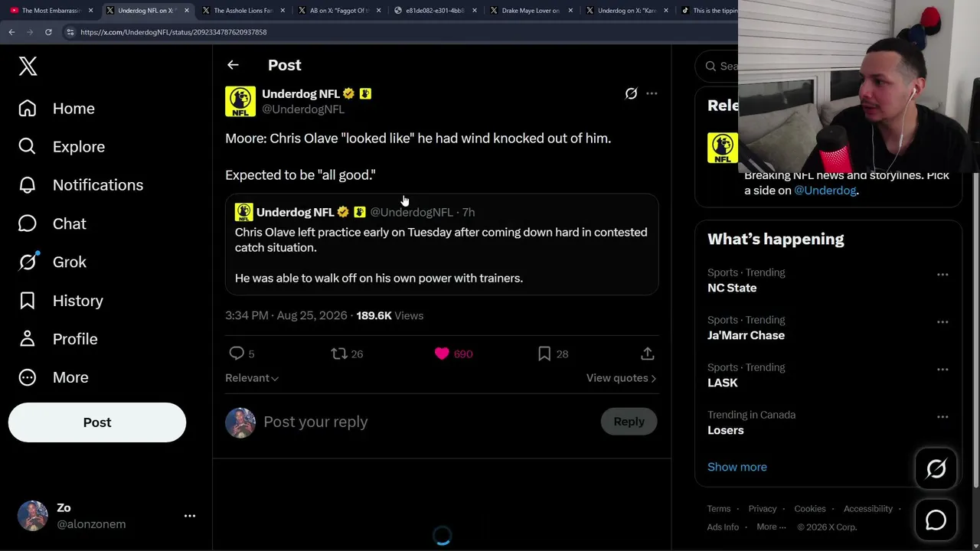Close the 'Underdog NFL on X' active tab
This screenshot has width=980, height=551.
click(186, 11)
